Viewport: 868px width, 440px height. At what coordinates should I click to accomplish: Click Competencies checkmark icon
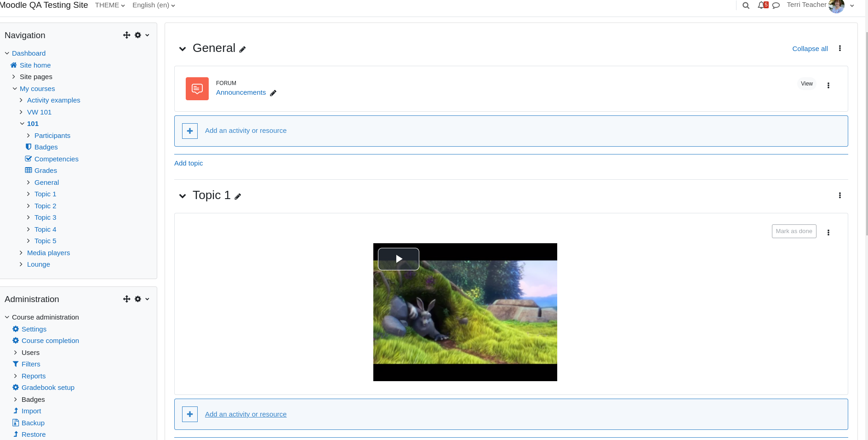[x=29, y=159]
